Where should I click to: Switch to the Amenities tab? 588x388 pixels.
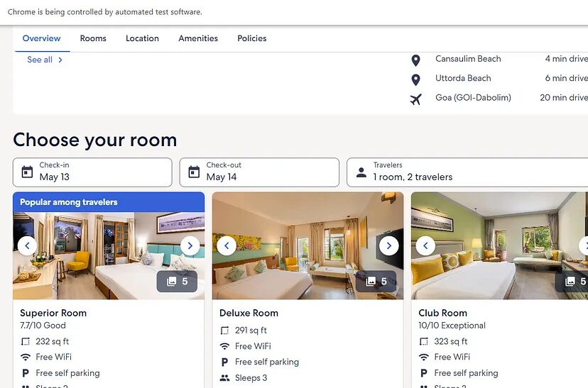click(x=198, y=38)
